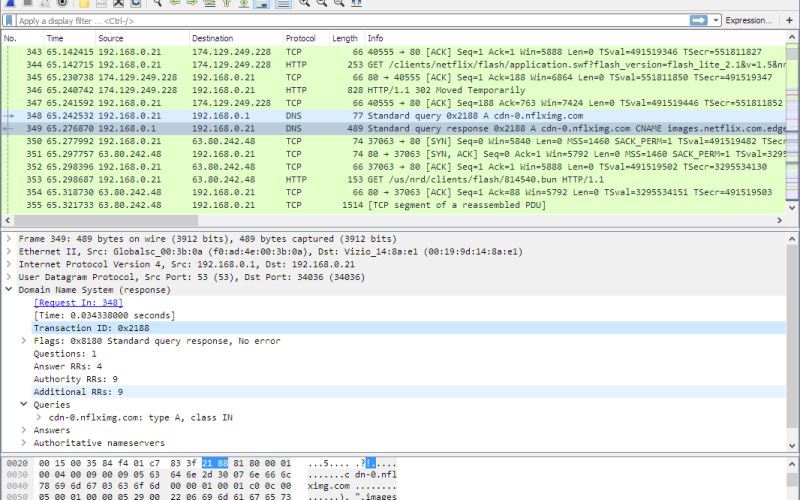Open the recent filters dropdown arrow
800x500 pixels.
tap(716, 20)
